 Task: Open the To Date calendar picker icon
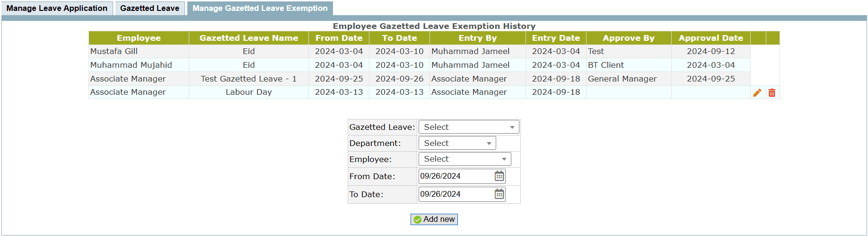coord(499,194)
